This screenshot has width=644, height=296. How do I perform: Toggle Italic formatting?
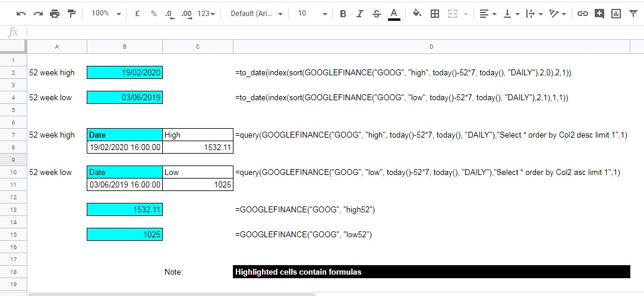(360, 14)
